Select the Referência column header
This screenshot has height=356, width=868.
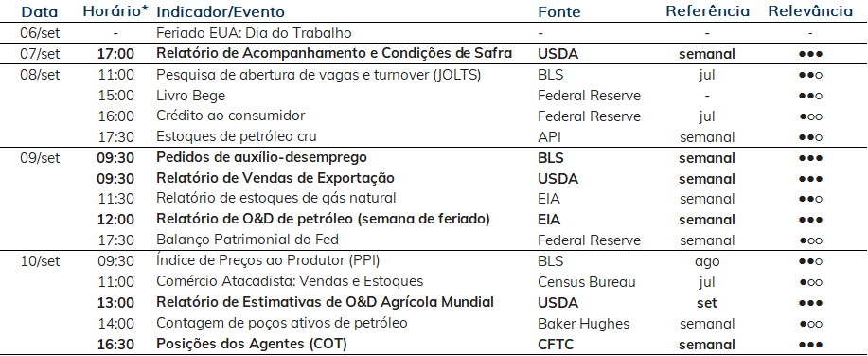[x=707, y=11]
